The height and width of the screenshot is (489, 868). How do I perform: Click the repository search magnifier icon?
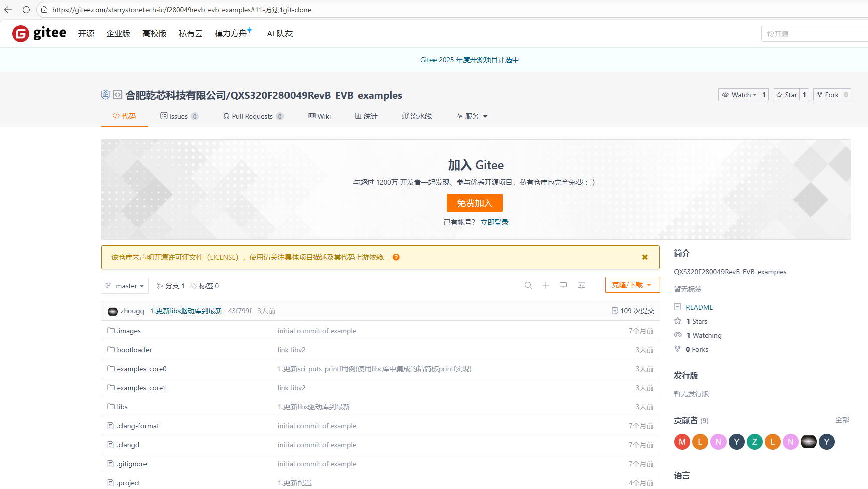tap(528, 285)
